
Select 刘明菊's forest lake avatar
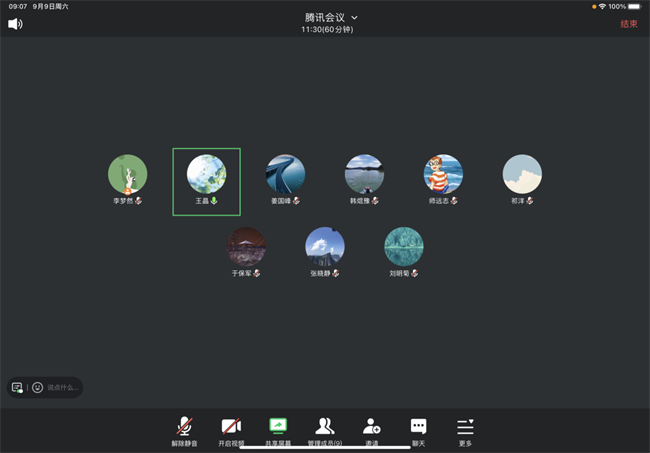click(404, 247)
